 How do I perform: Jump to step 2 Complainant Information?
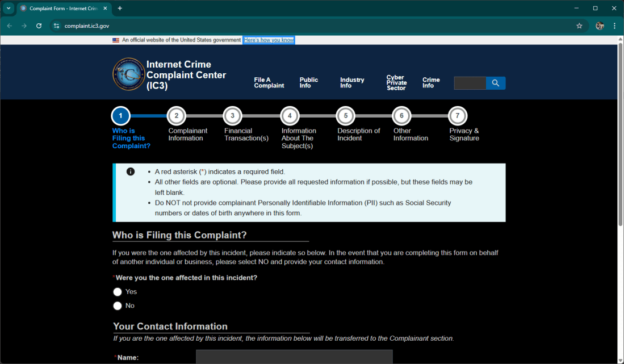coord(177,116)
